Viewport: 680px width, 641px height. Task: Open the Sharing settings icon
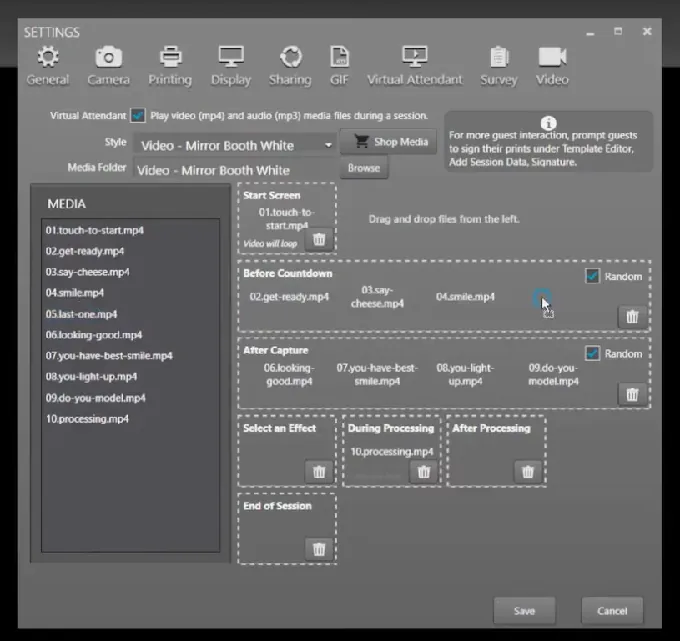[290, 57]
